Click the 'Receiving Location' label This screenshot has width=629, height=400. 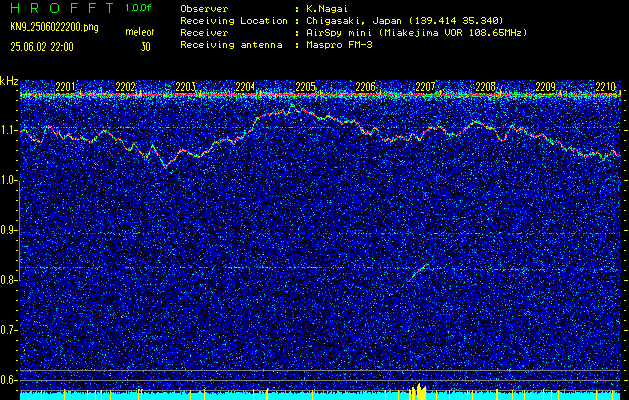[234, 21]
